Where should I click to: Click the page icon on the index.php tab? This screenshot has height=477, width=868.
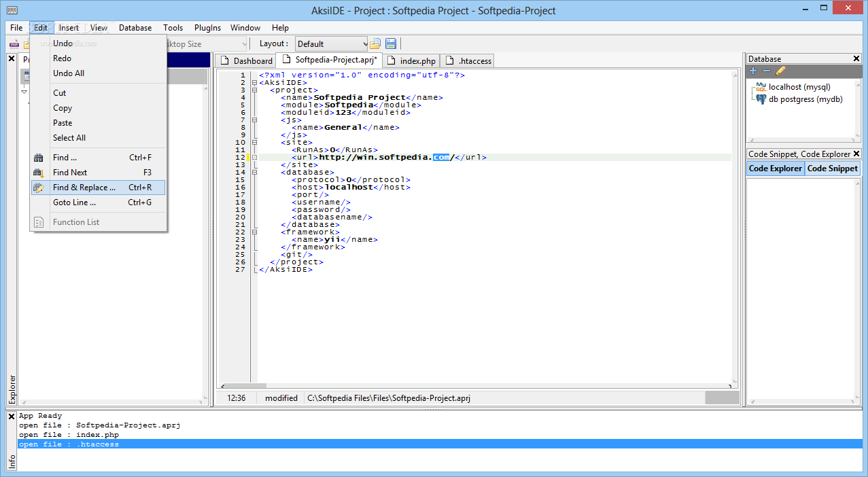click(392, 61)
